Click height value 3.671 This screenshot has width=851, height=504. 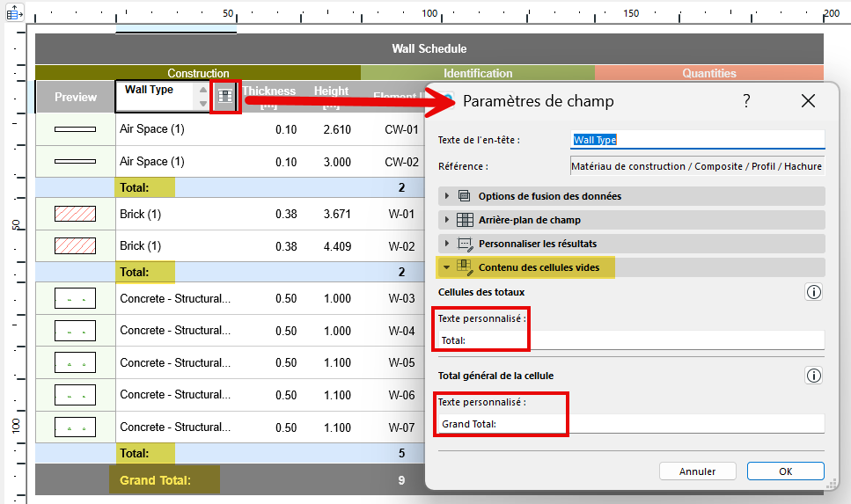(x=337, y=215)
